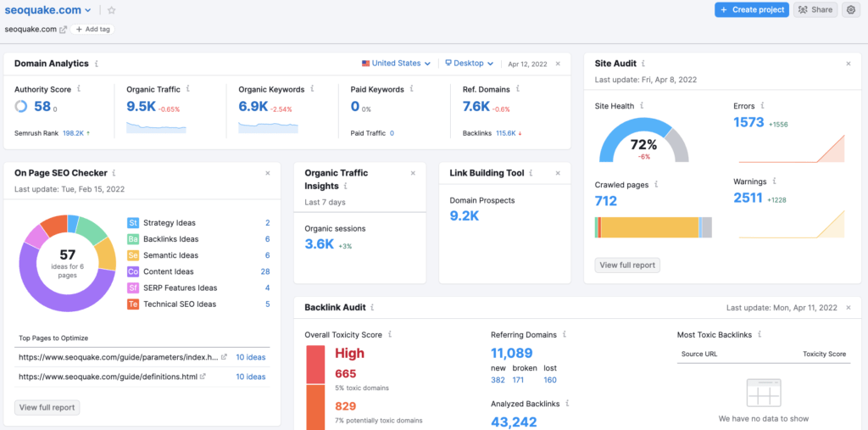This screenshot has width=868, height=430.
Task: Click the info icon beside Authority Score
Action: pos(79,88)
